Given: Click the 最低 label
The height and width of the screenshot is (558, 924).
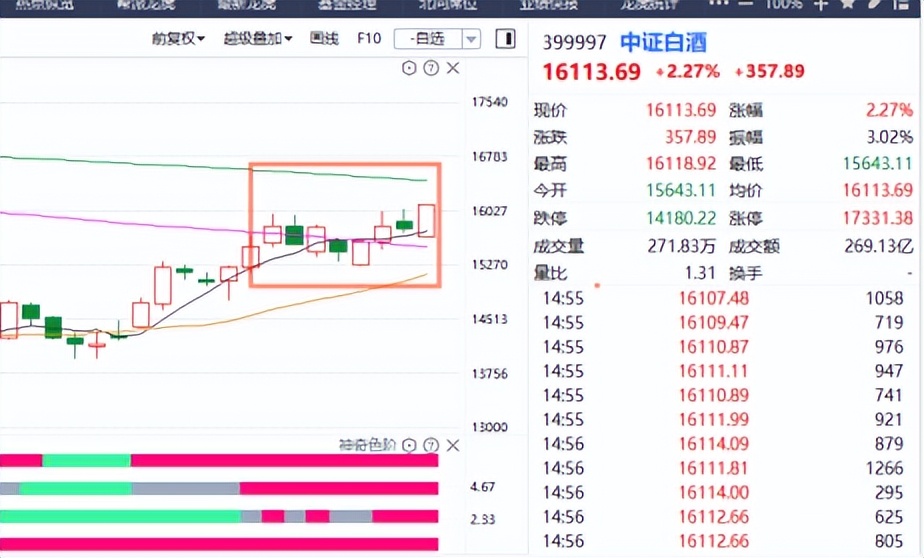Looking at the screenshot, I should click(745, 164).
